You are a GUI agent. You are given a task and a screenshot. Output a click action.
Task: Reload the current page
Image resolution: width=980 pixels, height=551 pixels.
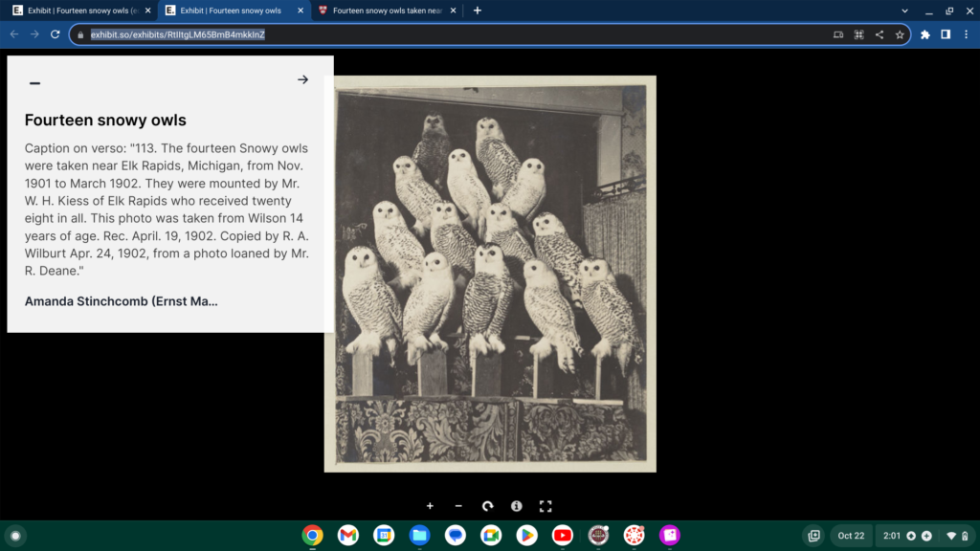click(55, 34)
